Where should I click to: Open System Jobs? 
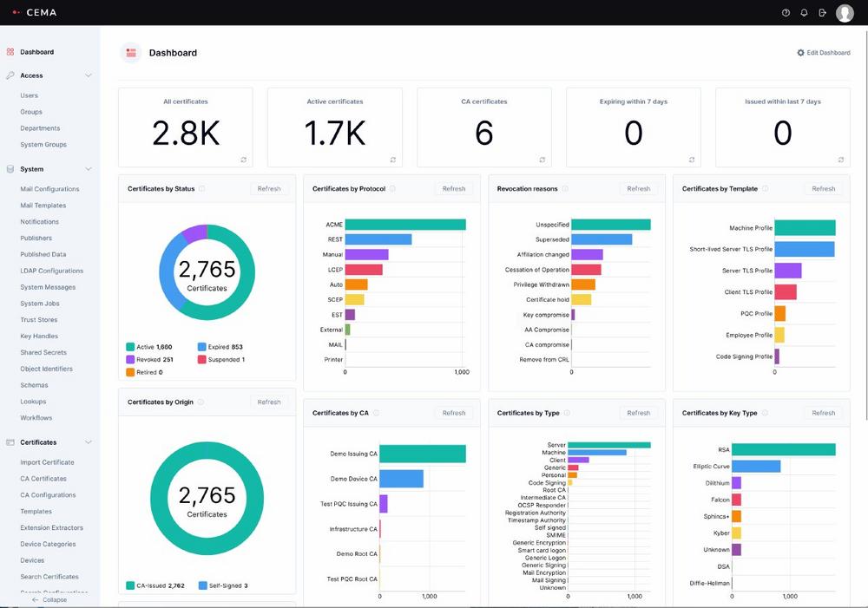pos(40,304)
